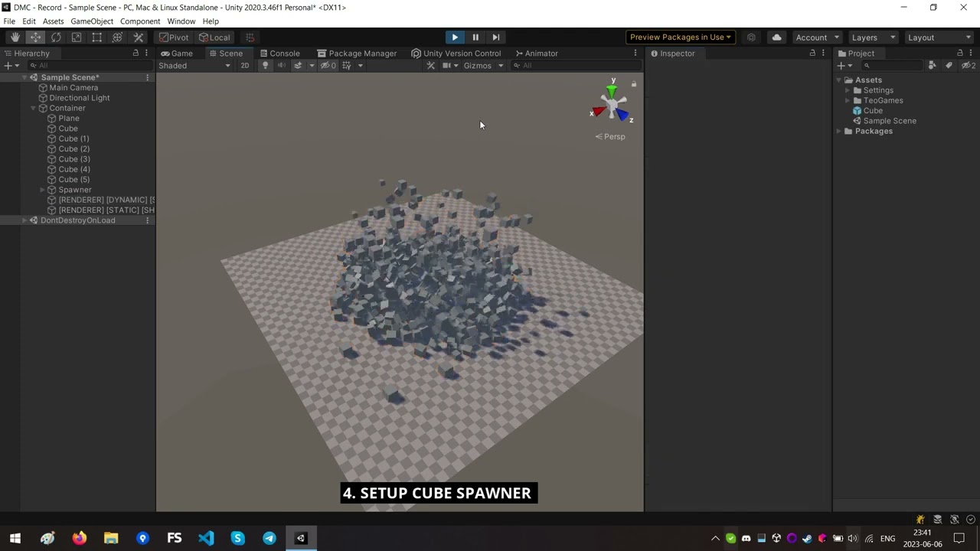This screenshot has height=551, width=980.
Task: Toggle Local/Global handle rotation
Action: coord(214,37)
